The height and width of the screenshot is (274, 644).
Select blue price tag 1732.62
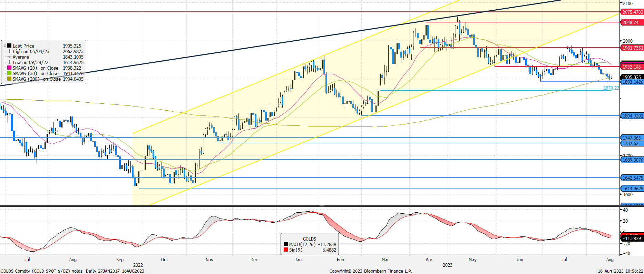pyautogui.click(x=632, y=143)
